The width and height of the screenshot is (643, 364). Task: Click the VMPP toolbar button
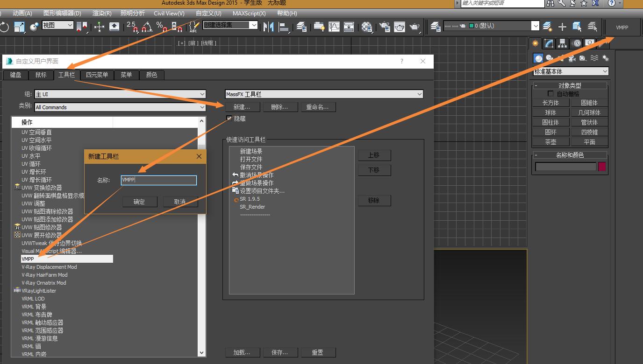622,28
